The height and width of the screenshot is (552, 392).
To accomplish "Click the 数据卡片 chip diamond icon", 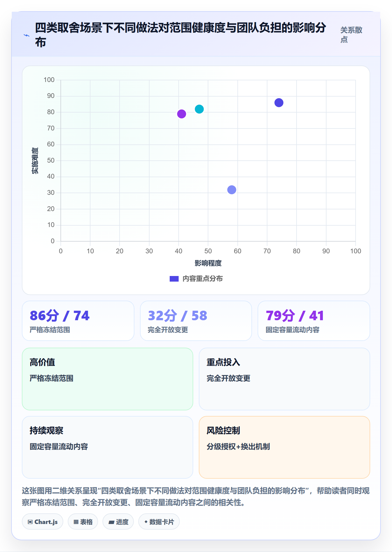I will click(146, 522).
